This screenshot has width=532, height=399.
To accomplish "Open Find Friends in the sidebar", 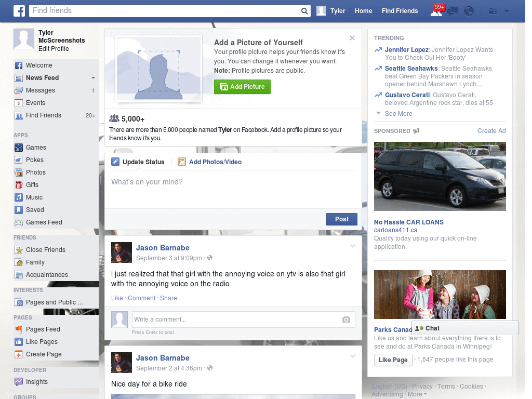I will click(56, 115).
